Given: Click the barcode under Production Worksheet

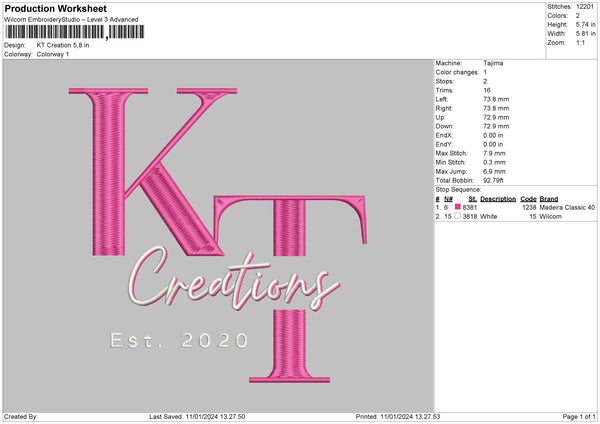Looking at the screenshot, I should click(75, 32).
